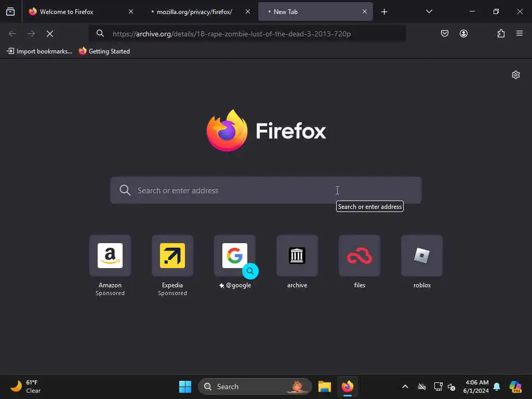Open the Firefox account icon
This screenshot has width=532, height=399.
[463, 33]
